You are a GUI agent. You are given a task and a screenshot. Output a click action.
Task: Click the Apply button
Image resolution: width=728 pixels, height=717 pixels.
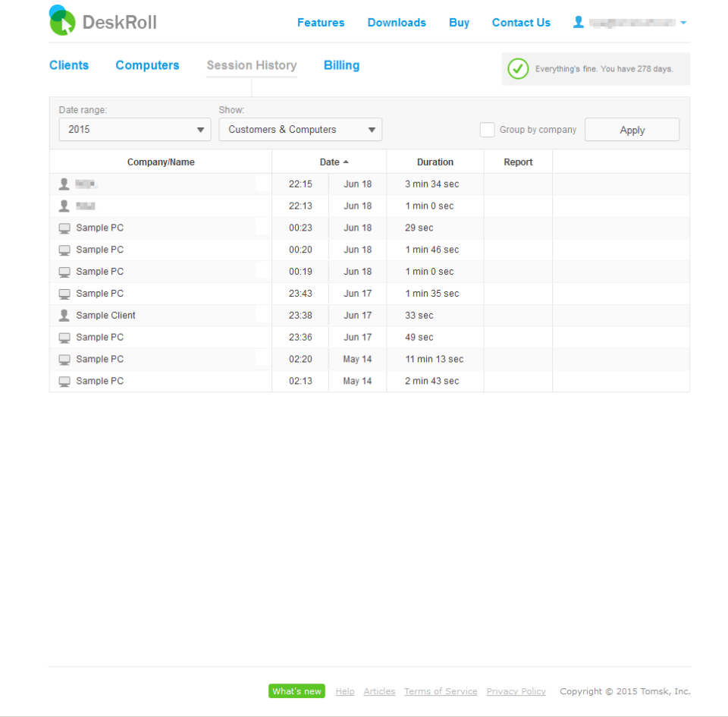[x=632, y=130]
